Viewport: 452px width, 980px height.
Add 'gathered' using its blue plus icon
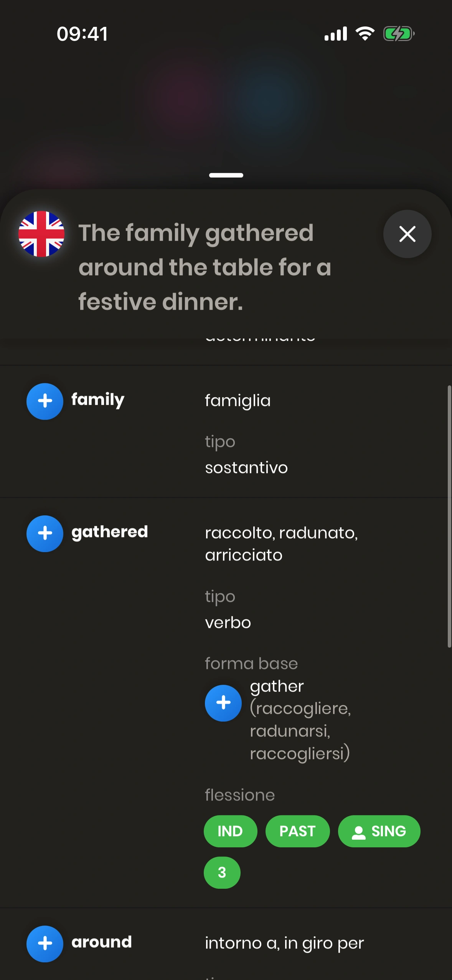(x=45, y=533)
